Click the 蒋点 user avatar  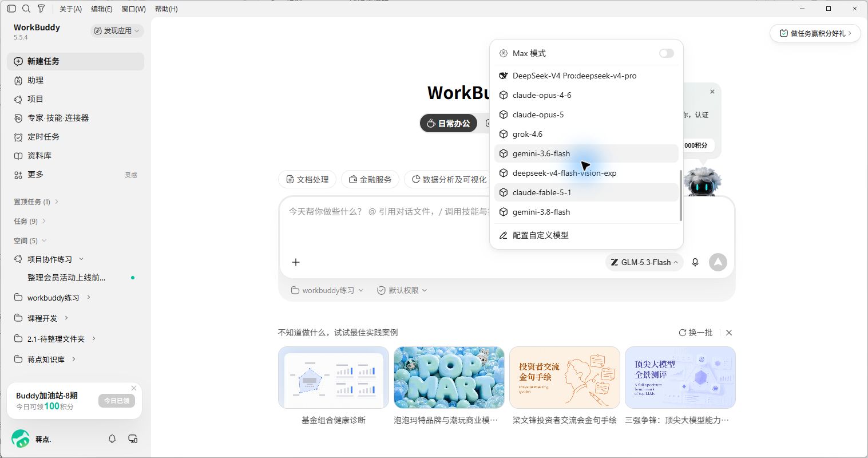[x=21, y=439]
